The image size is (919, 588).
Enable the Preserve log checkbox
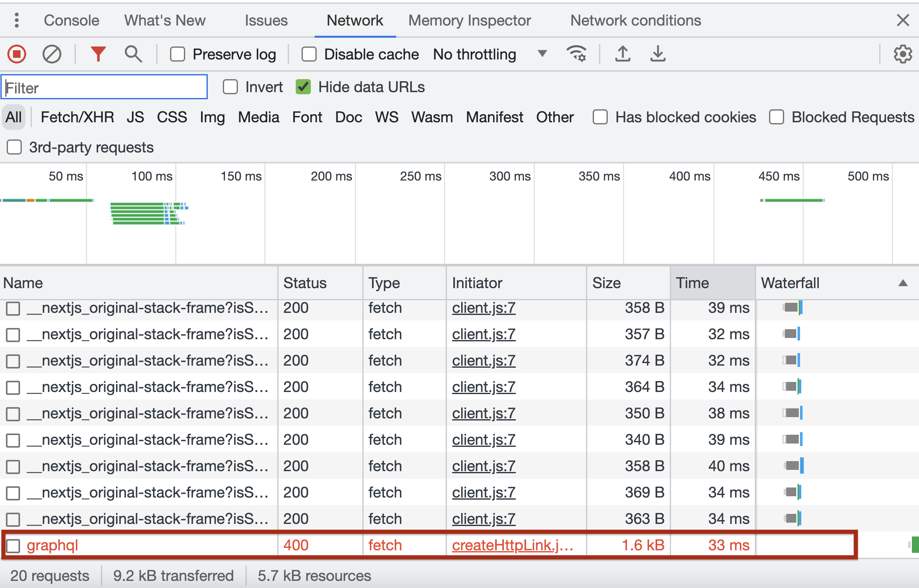[x=178, y=54]
